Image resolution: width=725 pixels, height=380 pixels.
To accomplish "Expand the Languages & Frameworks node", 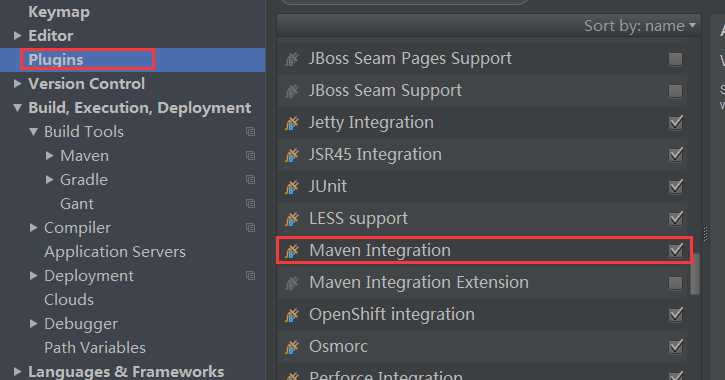I will click(17, 372).
